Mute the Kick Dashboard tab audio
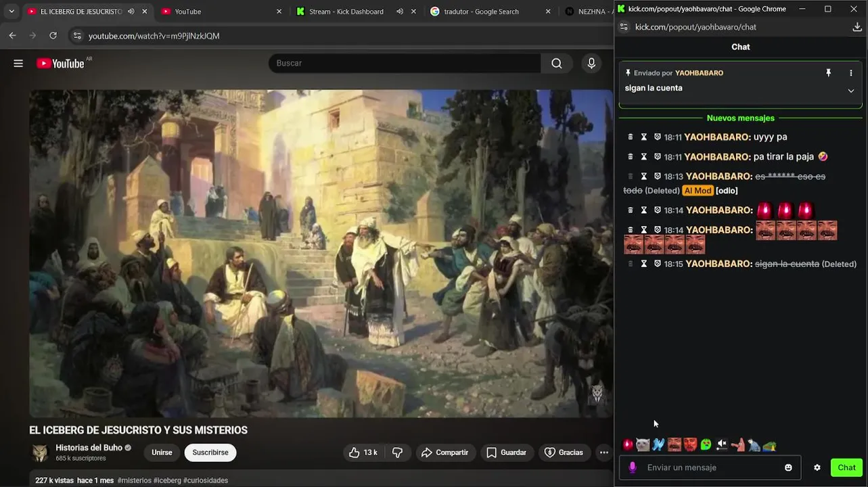868x487 pixels. pyautogui.click(x=400, y=11)
